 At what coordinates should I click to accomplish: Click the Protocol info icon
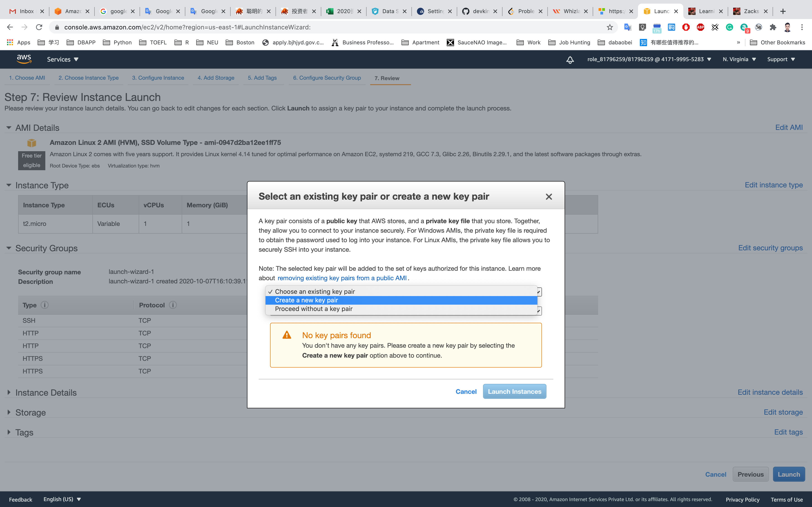(173, 305)
